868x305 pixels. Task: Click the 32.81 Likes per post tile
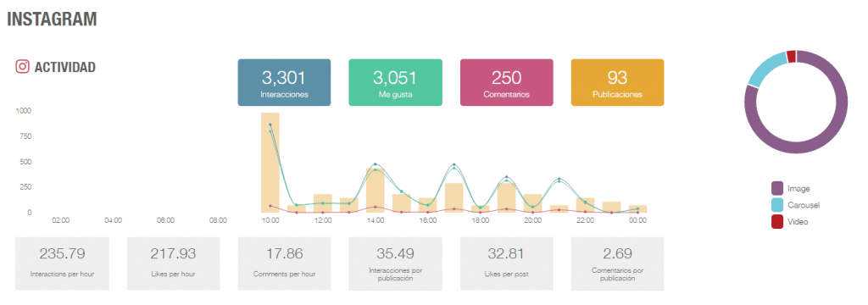[x=507, y=263]
